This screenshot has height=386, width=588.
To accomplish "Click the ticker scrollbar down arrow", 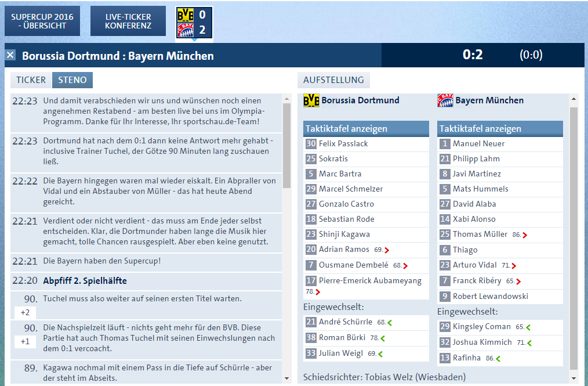I will click(287, 378).
